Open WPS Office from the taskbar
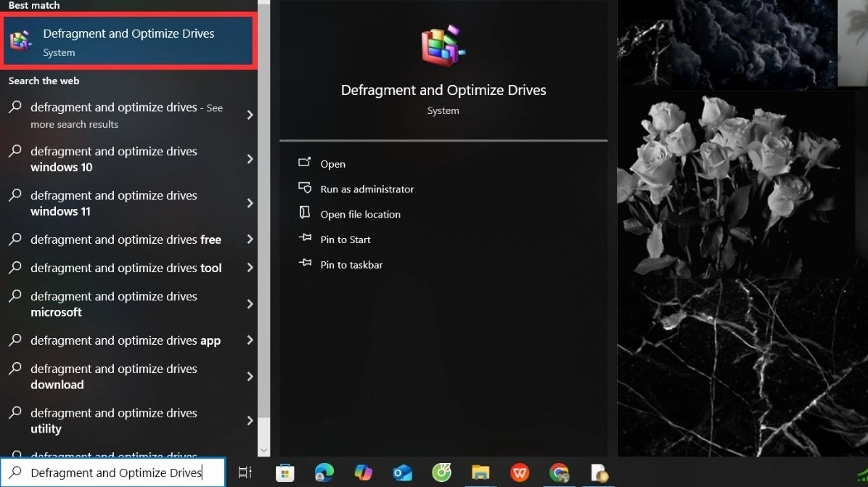Image resolution: width=868 pixels, height=487 pixels. pyautogui.click(x=519, y=472)
